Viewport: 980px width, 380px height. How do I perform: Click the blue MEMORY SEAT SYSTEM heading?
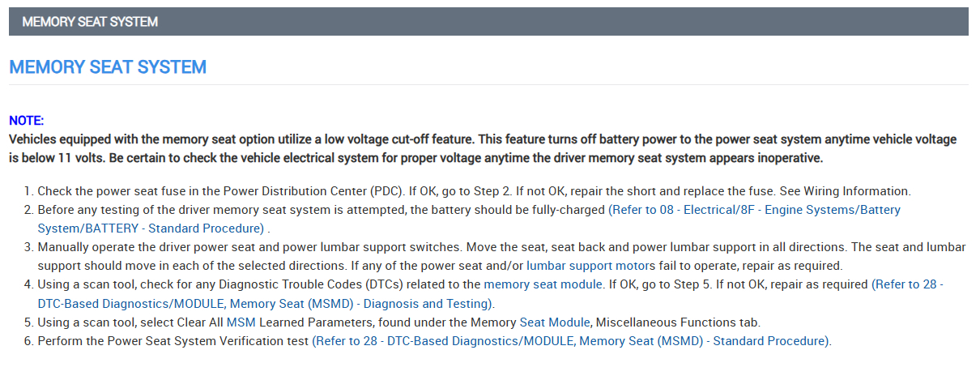(108, 67)
